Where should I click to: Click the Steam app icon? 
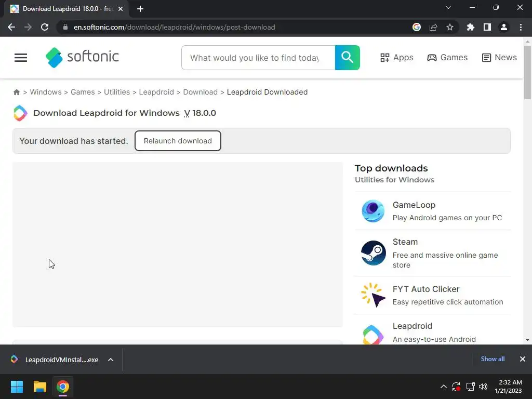pos(373,253)
